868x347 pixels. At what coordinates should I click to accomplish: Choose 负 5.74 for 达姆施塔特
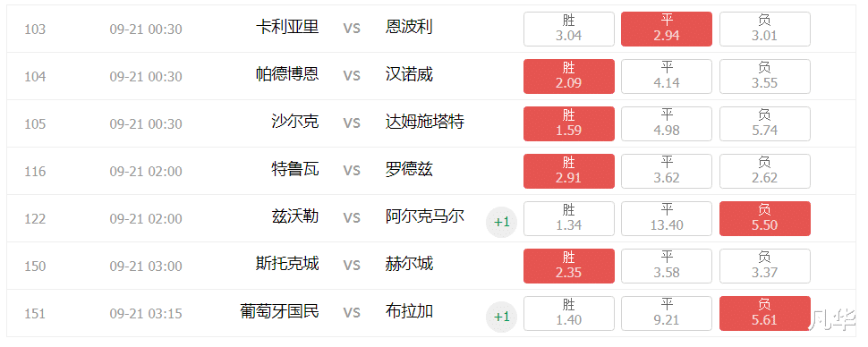765,124
